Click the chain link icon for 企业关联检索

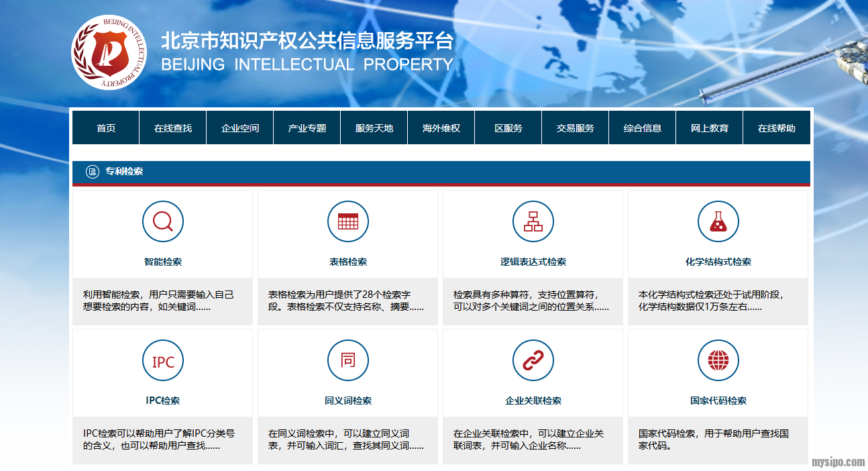[x=533, y=361]
